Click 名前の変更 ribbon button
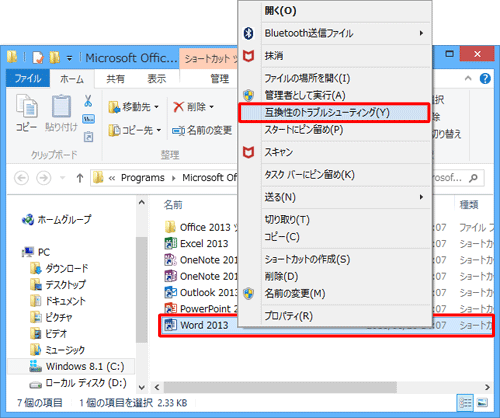The height and width of the screenshot is (418, 500). [x=202, y=130]
